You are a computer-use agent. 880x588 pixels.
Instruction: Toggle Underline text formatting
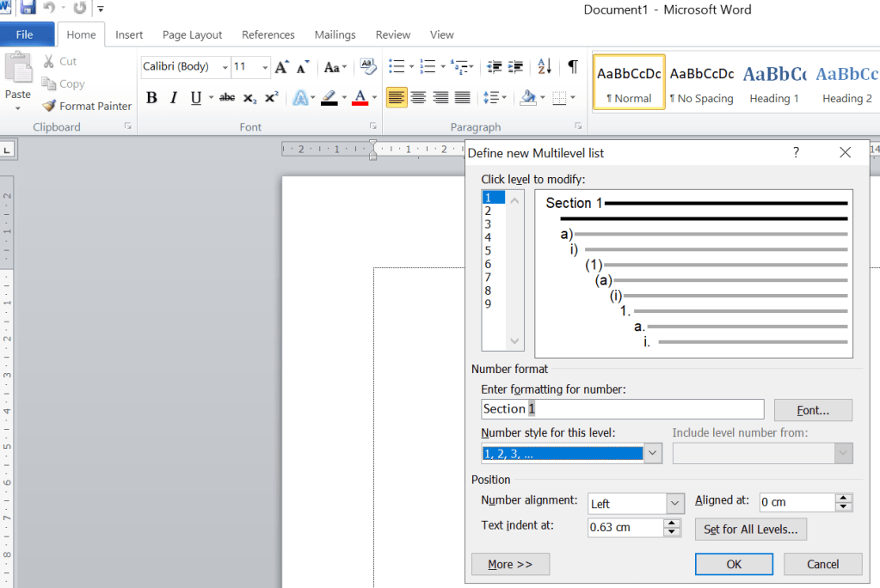click(x=196, y=98)
